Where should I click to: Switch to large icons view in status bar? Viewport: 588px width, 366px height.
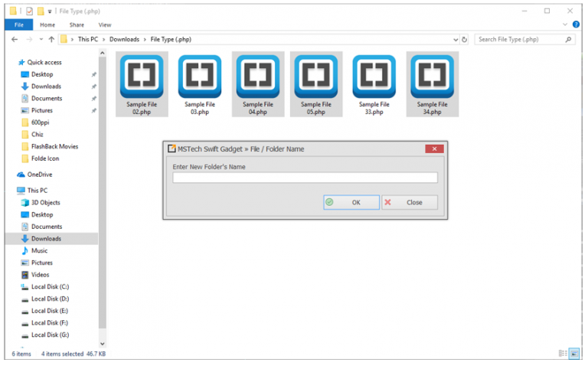pyautogui.click(x=573, y=353)
